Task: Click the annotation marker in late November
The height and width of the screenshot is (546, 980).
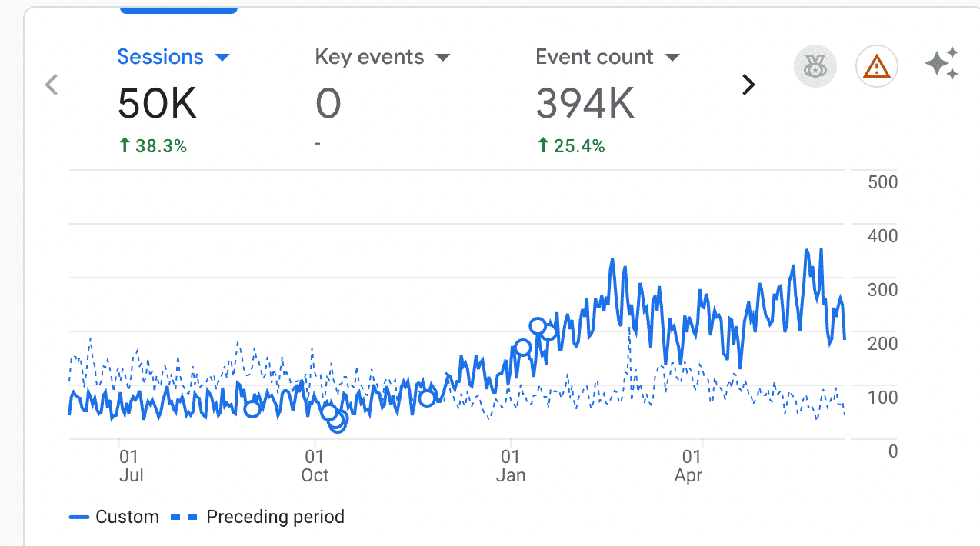Action: 427,398
